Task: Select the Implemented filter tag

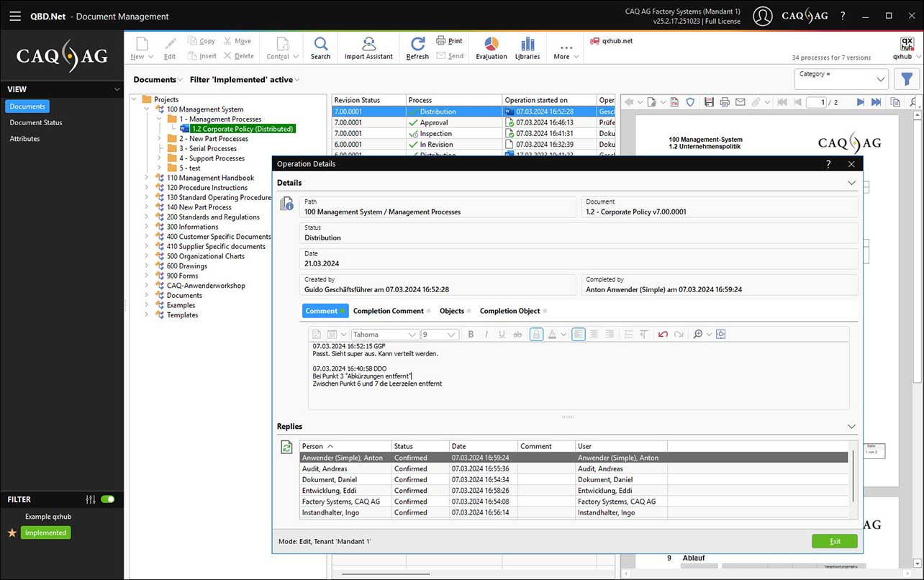Action: pos(45,533)
